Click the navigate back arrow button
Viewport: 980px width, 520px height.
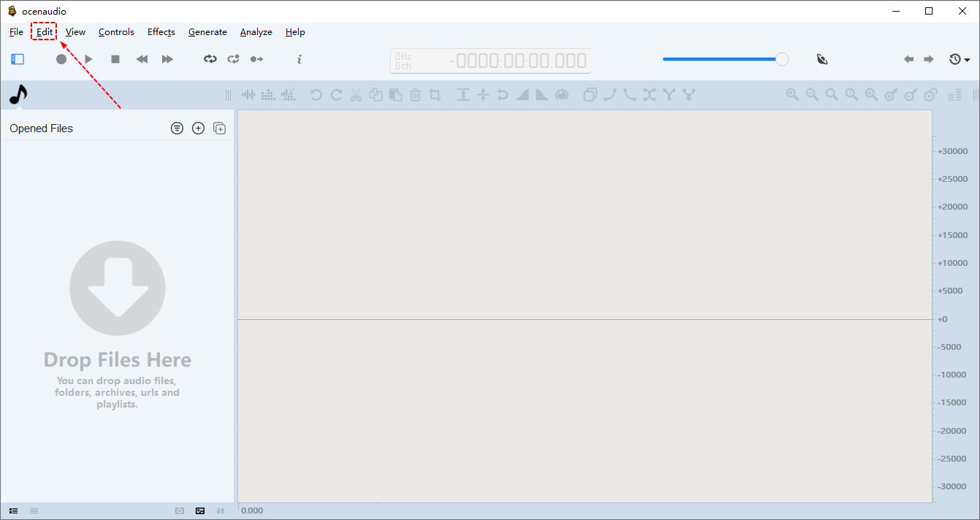(908, 59)
